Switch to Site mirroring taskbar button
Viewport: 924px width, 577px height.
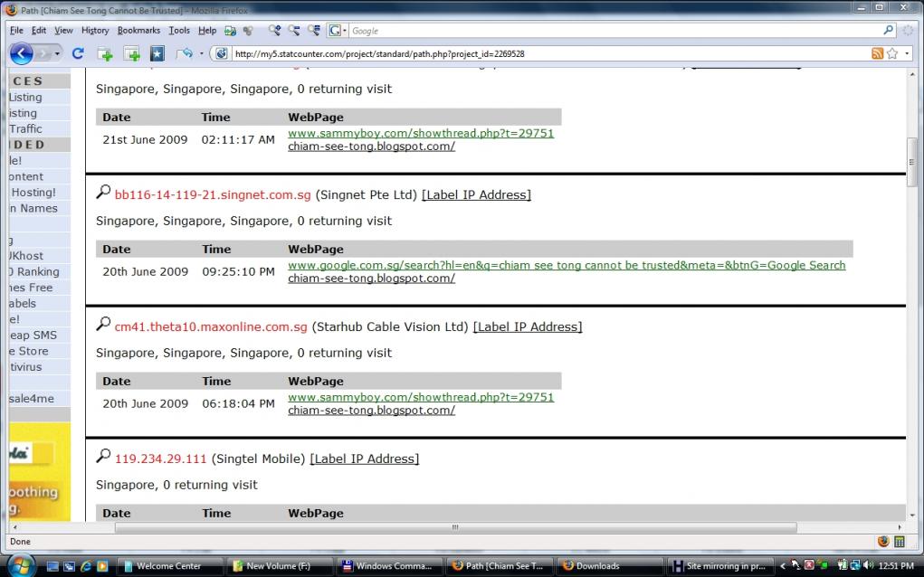click(x=719, y=566)
